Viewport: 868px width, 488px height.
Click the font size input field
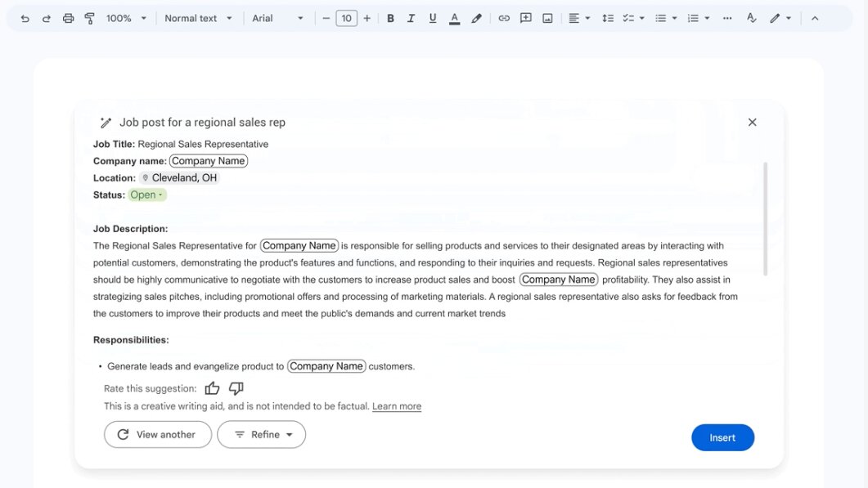coord(346,17)
